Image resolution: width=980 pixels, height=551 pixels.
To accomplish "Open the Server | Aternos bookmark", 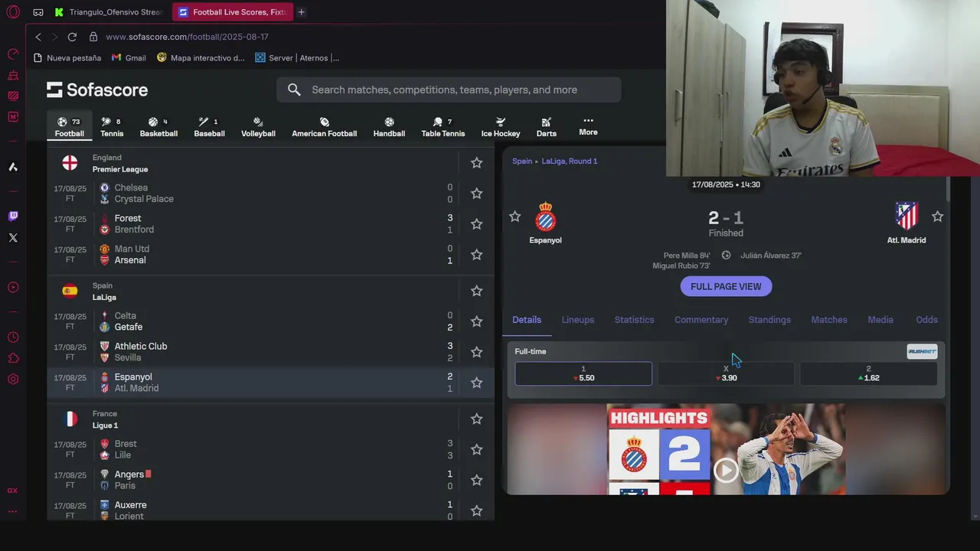I will coord(296,57).
